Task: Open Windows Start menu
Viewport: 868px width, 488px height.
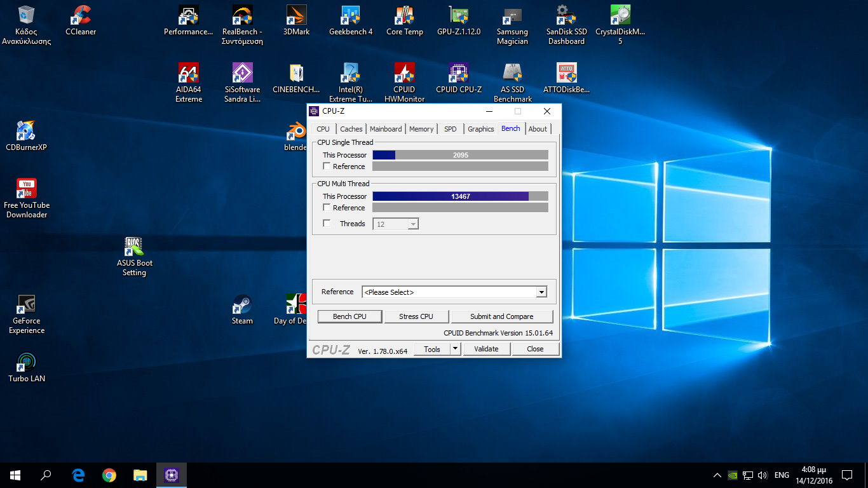Action: (15, 475)
